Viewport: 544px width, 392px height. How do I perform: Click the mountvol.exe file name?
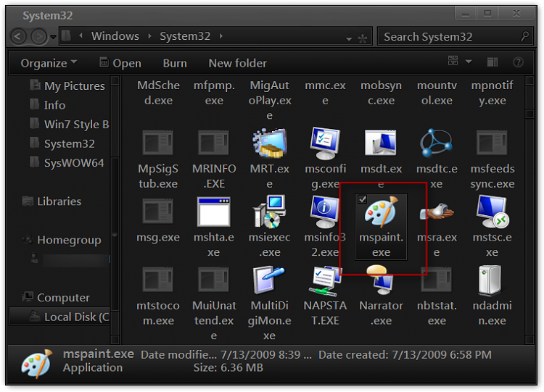[x=437, y=93]
